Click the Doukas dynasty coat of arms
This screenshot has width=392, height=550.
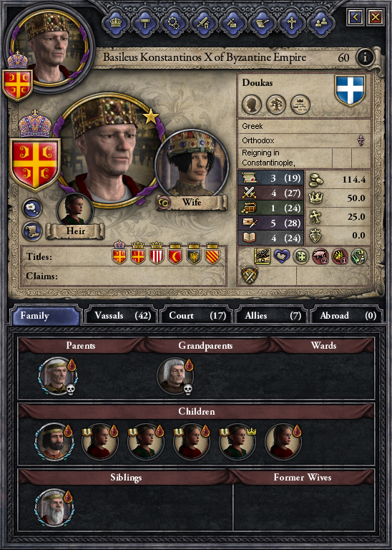point(351,90)
